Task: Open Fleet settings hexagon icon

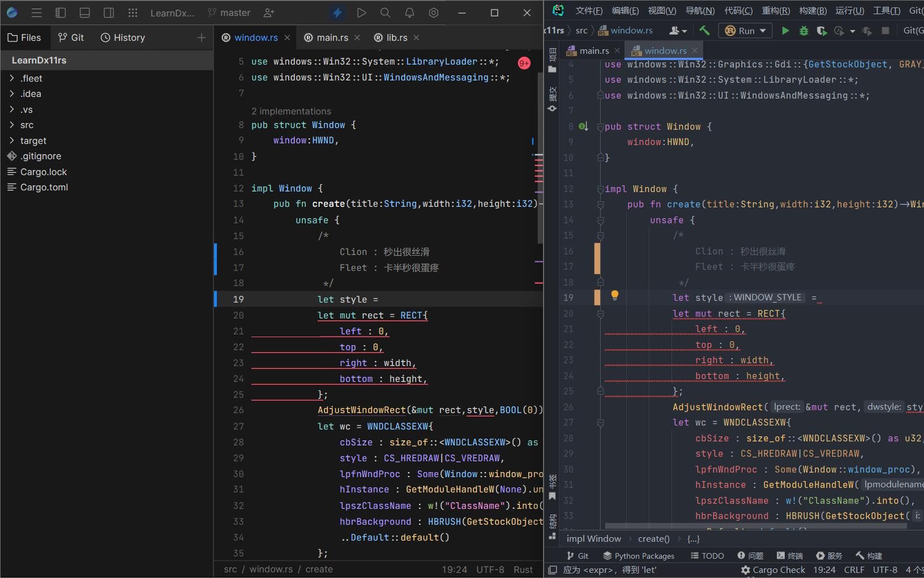Action: click(434, 12)
